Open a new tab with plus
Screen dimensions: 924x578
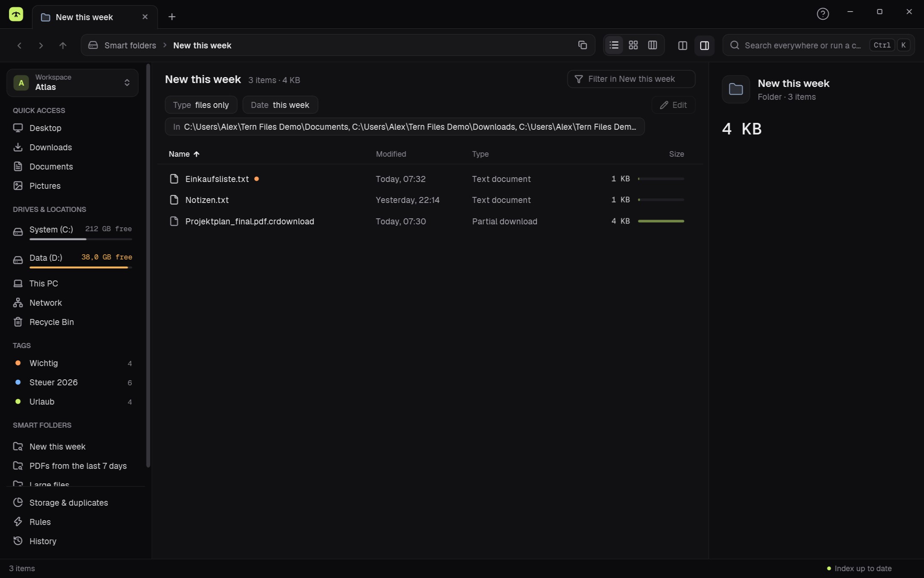(172, 17)
